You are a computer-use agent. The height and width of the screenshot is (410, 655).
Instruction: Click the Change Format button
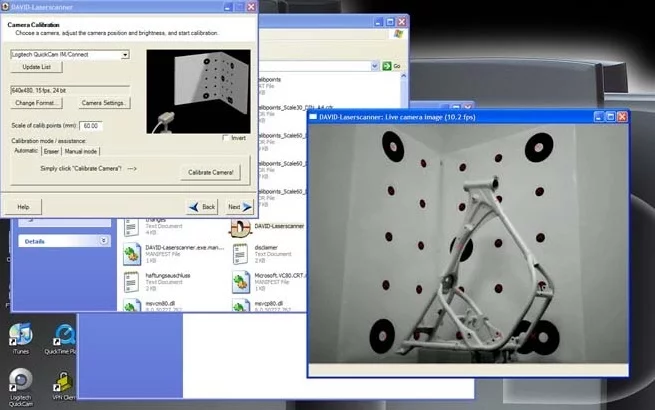[x=36, y=103]
